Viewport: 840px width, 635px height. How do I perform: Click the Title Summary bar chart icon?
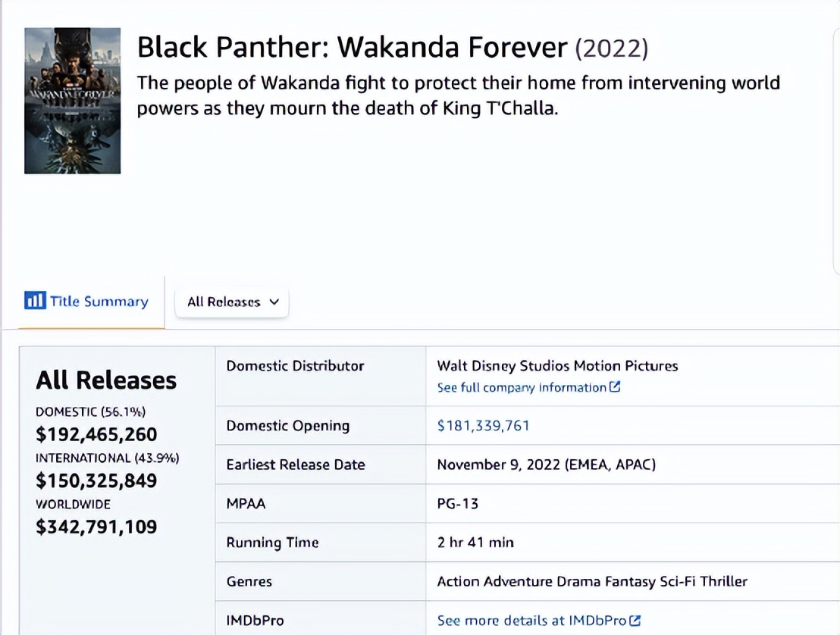35,301
